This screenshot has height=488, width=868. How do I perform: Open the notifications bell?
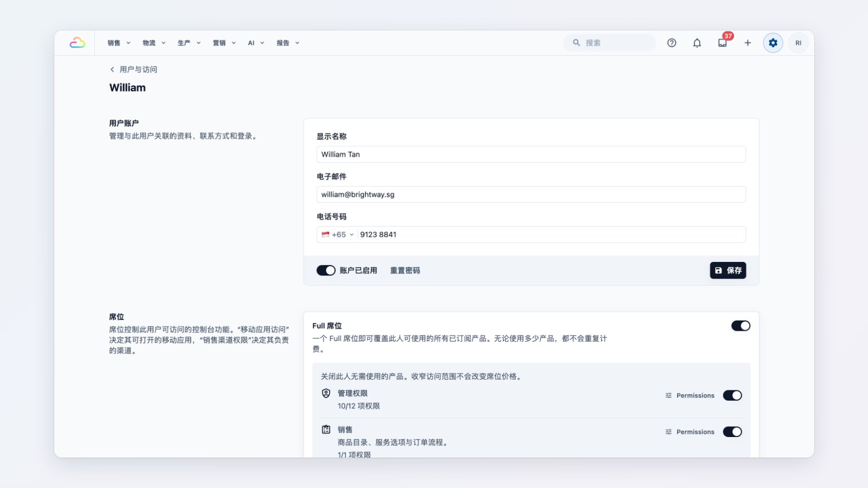coord(697,43)
